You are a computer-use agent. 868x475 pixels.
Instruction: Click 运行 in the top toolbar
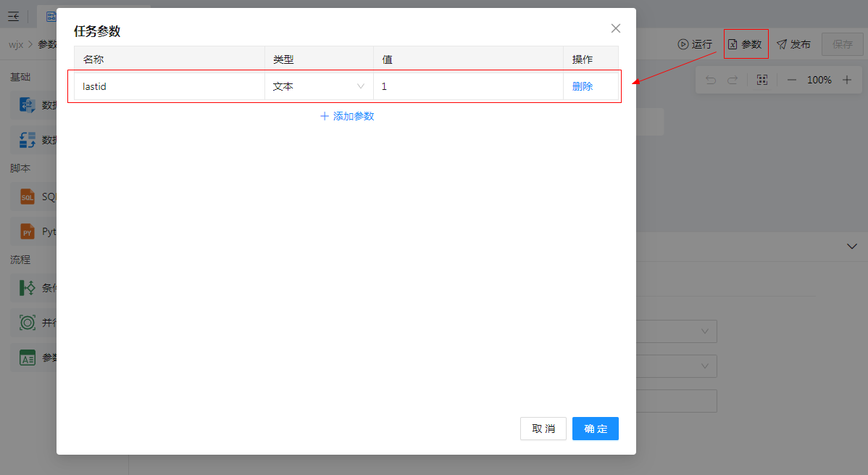pyautogui.click(x=695, y=44)
